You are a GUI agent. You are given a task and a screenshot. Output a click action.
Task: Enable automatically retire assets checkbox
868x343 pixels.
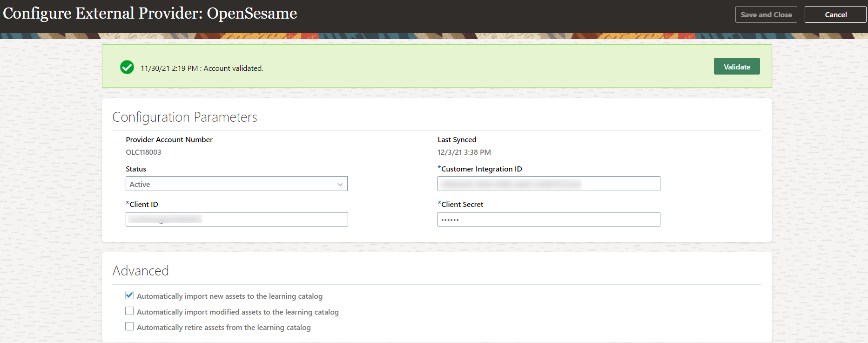tap(129, 326)
